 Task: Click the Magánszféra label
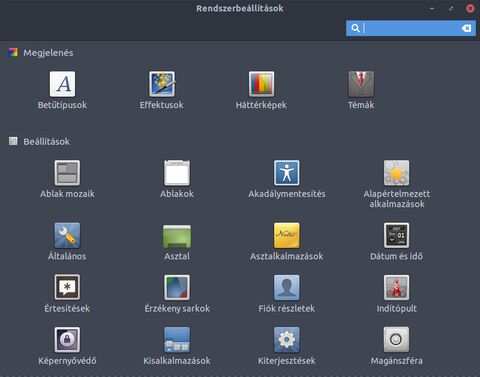tap(396, 361)
